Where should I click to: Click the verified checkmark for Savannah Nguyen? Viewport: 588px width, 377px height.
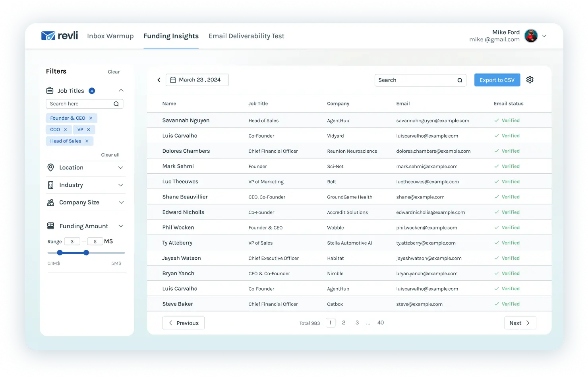tap(497, 120)
